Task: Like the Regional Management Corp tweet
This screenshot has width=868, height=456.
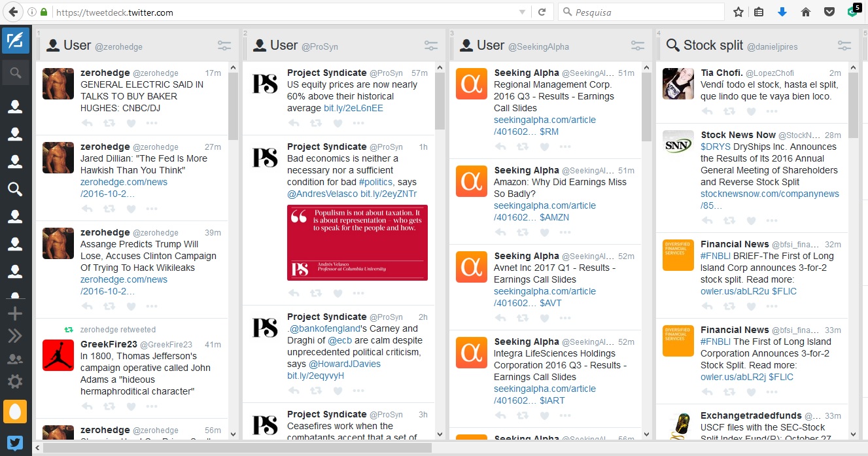Action: coord(544,147)
